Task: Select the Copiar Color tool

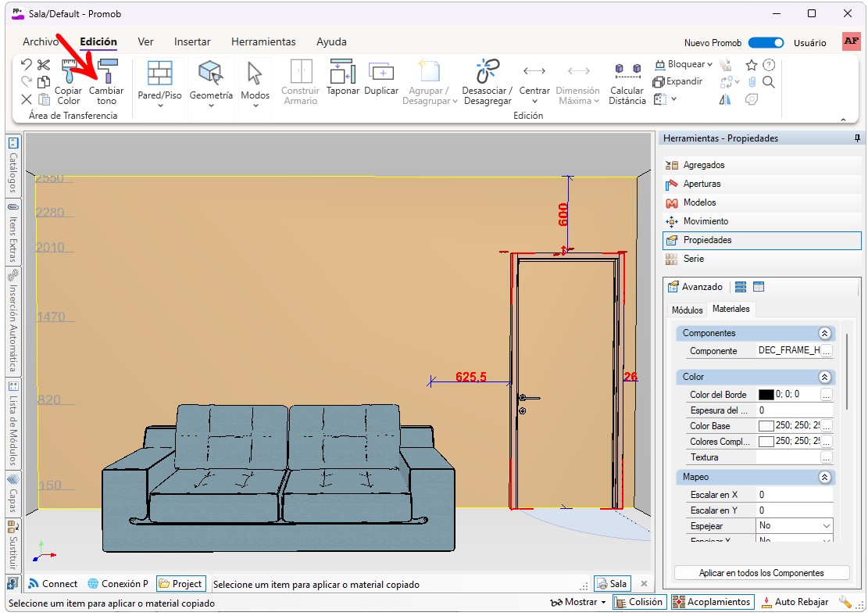Action: 69,83
